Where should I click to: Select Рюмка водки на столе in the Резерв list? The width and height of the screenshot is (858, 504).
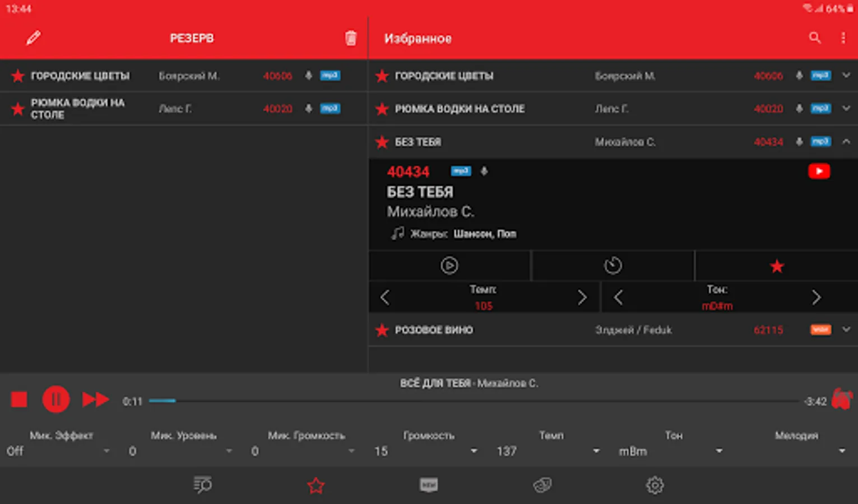pos(78,109)
